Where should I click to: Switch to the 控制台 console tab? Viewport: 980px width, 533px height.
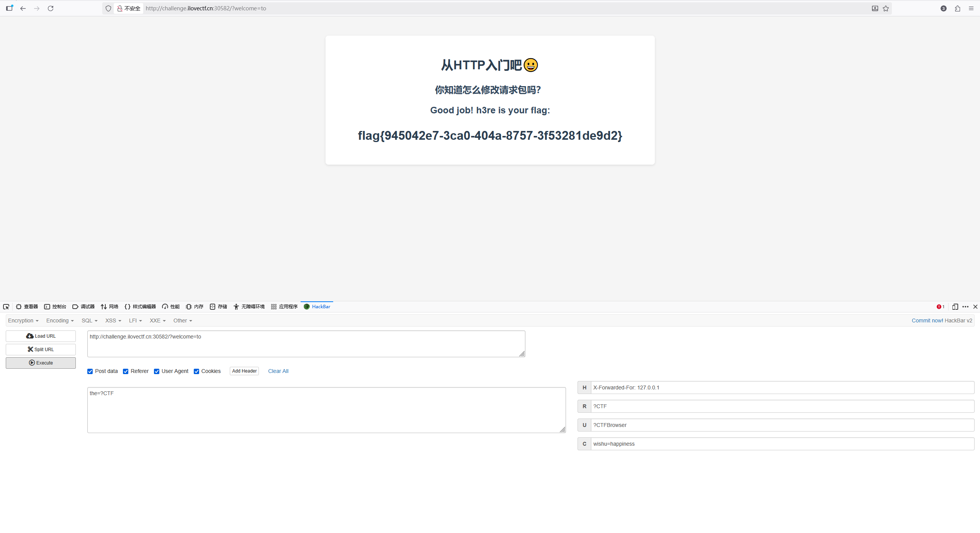tap(55, 307)
